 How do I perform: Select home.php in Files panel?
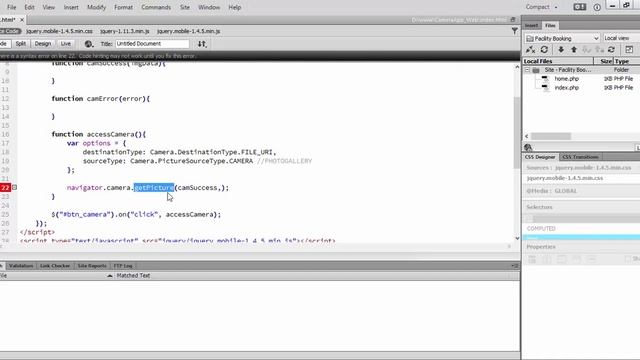click(x=567, y=79)
